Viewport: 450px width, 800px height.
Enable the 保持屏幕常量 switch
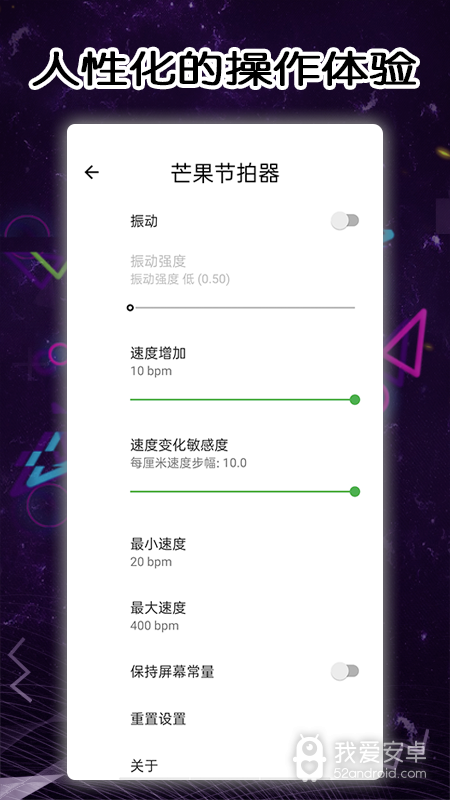345,671
